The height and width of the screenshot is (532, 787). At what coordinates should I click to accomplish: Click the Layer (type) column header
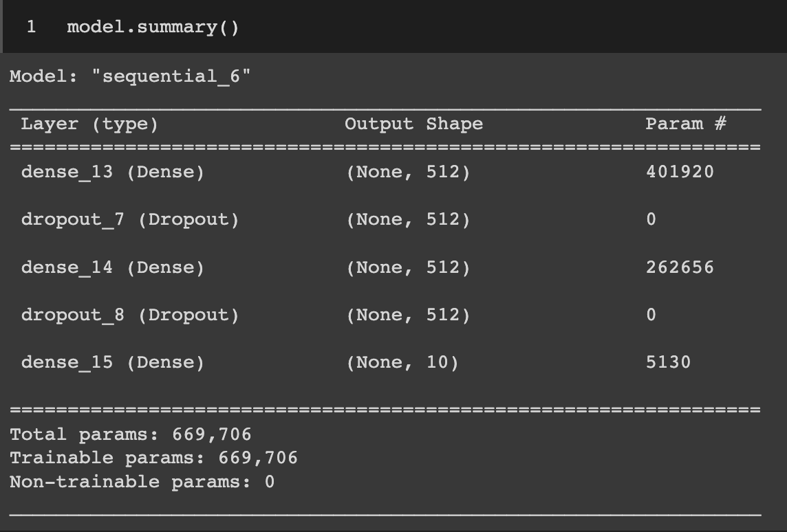[x=89, y=124]
